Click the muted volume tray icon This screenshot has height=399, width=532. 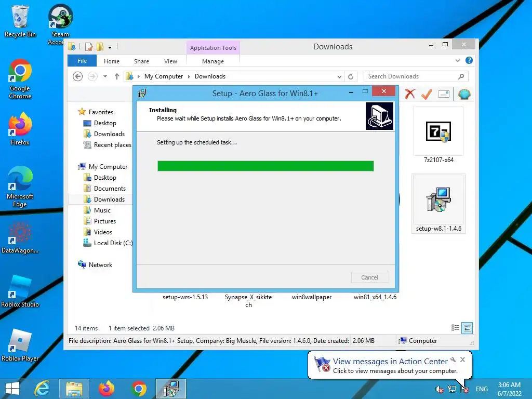coord(439,389)
